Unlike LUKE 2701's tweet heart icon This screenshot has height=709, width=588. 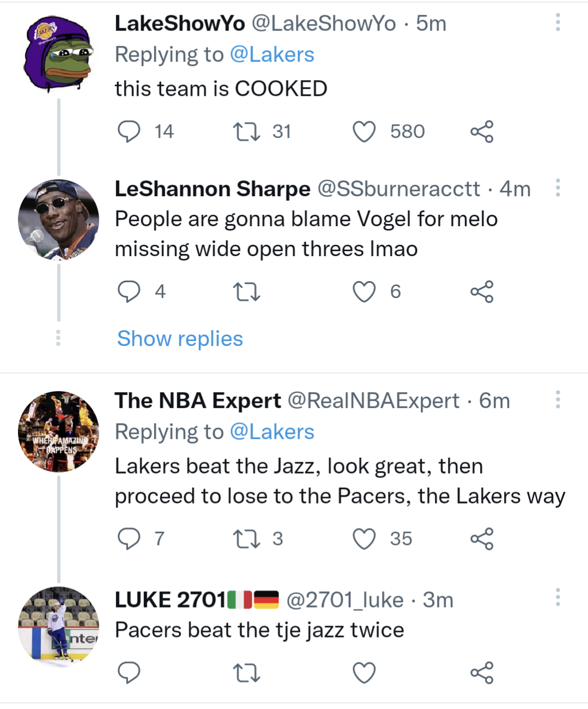(x=364, y=673)
